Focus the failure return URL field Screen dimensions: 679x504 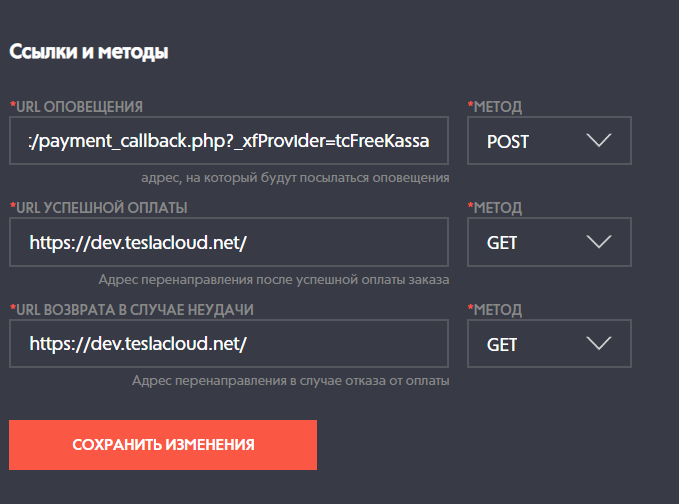[x=228, y=344]
